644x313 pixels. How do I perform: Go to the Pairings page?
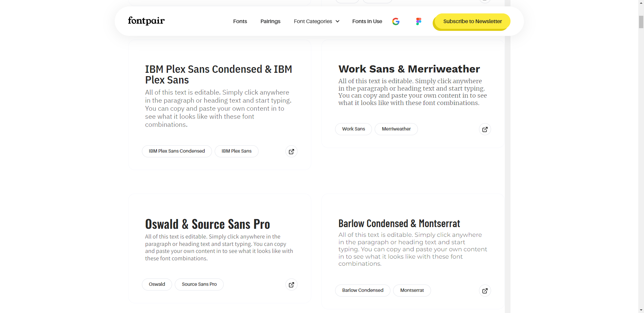270,21
